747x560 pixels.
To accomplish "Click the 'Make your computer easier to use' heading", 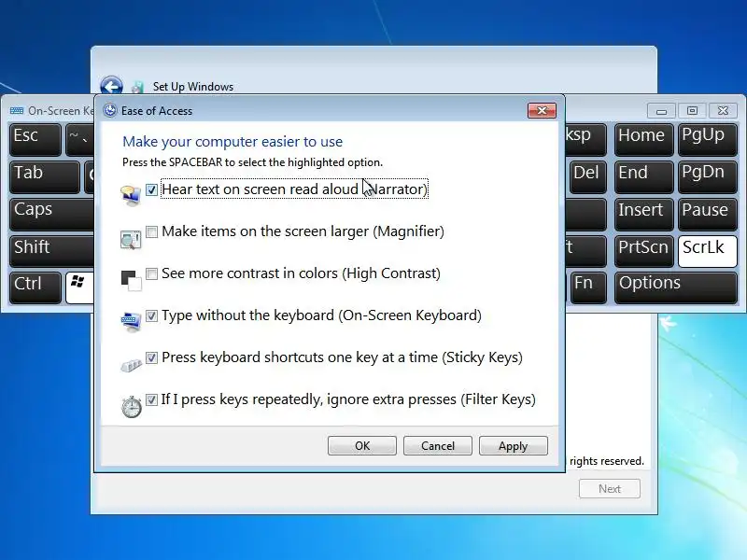I will pyautogui.click(x=233, y=142).
